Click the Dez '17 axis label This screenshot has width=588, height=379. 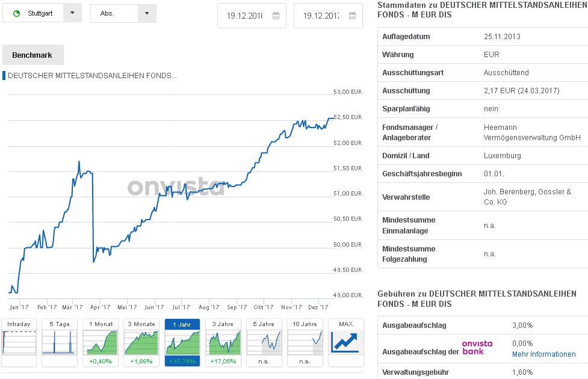(318, 307)
